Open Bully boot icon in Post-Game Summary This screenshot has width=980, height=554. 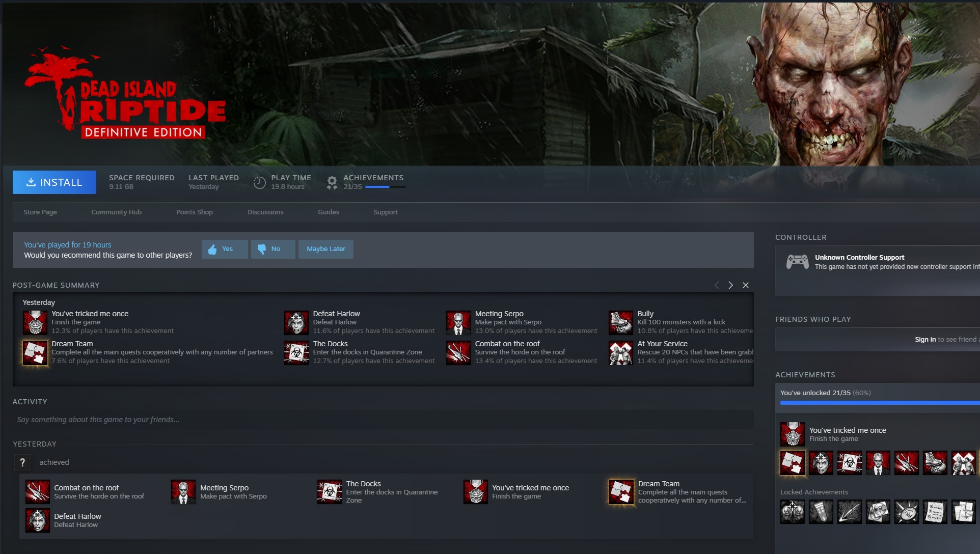[621, 322]
